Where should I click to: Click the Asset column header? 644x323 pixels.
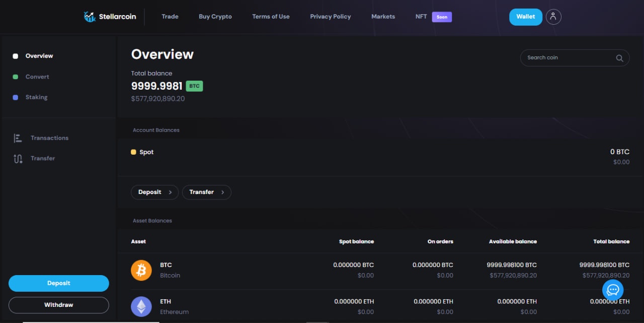pyautogui.click(x=138, y=242)
